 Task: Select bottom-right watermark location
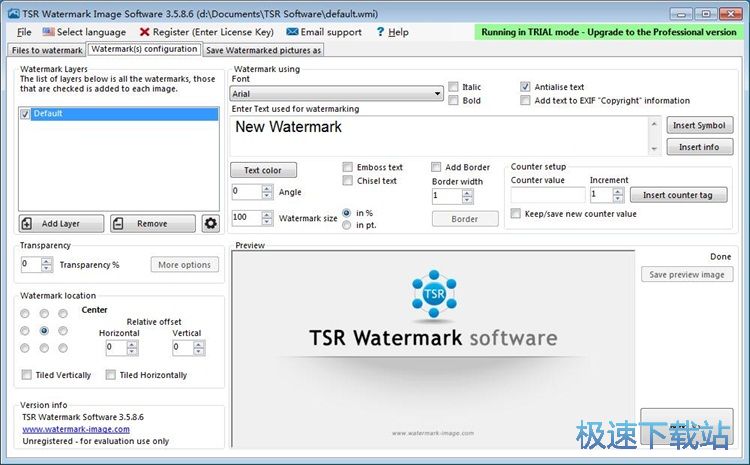click(63, 348)
